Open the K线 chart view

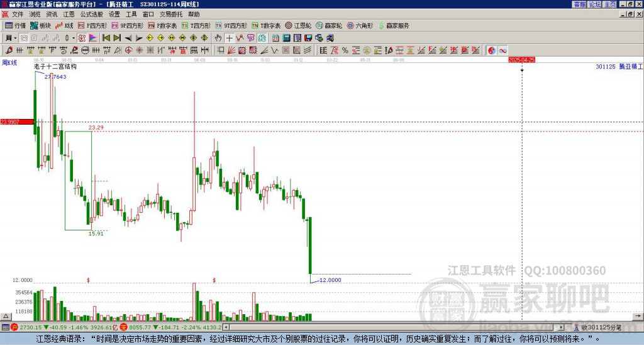(64, 25)
